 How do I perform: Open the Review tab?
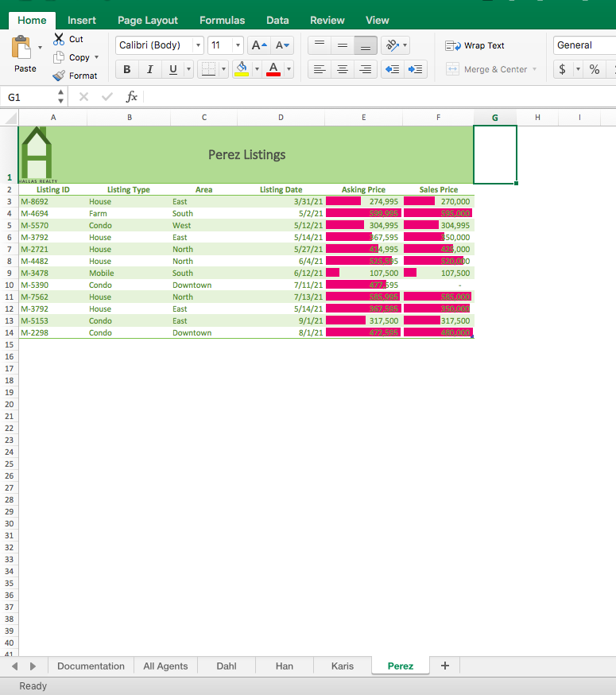(x=327, y=21)
